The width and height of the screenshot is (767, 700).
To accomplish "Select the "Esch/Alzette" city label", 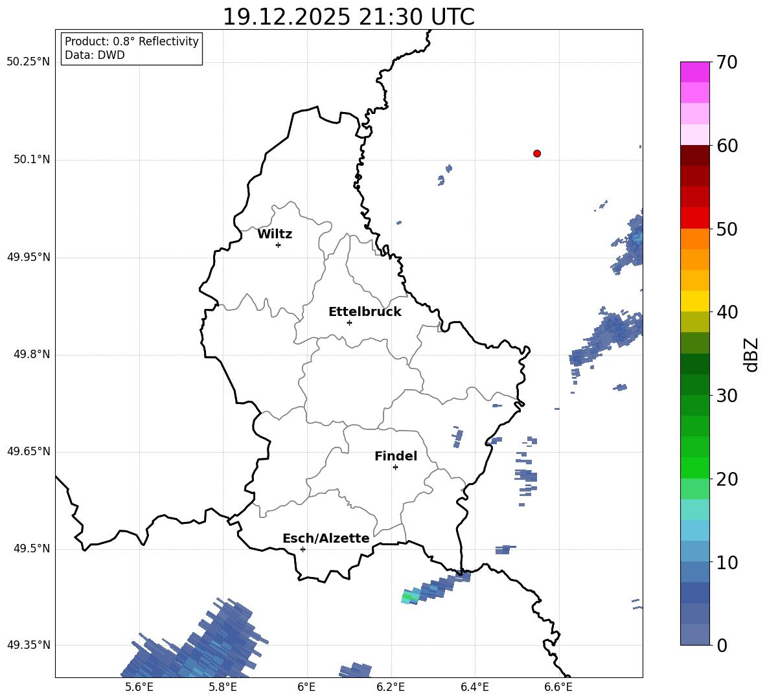I will (326, 538).
